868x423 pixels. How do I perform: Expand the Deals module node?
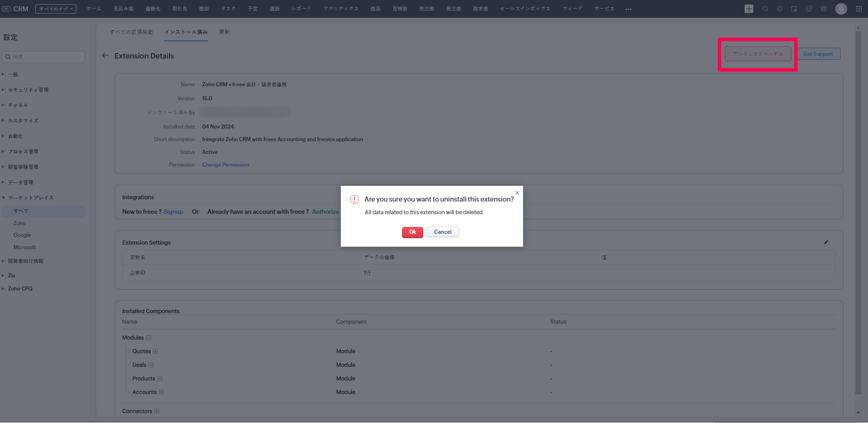[151, 365]
